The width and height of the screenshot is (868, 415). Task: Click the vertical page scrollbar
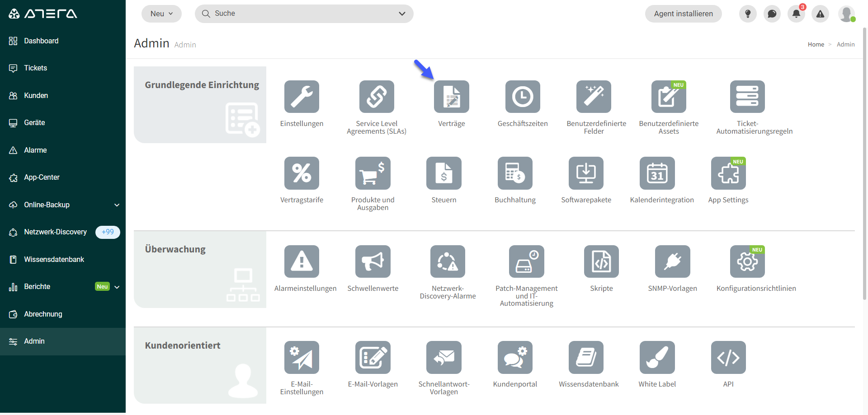click(x=864, y=163)
